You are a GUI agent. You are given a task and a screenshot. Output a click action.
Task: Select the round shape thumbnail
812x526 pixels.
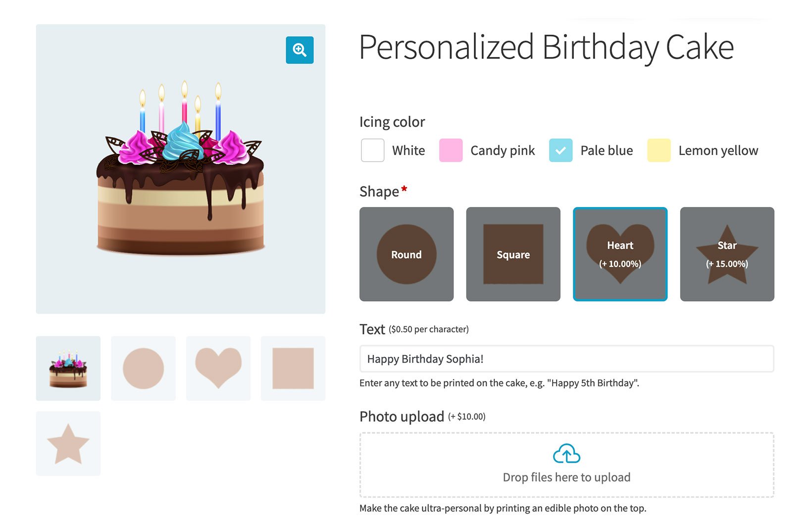[143, 368]
